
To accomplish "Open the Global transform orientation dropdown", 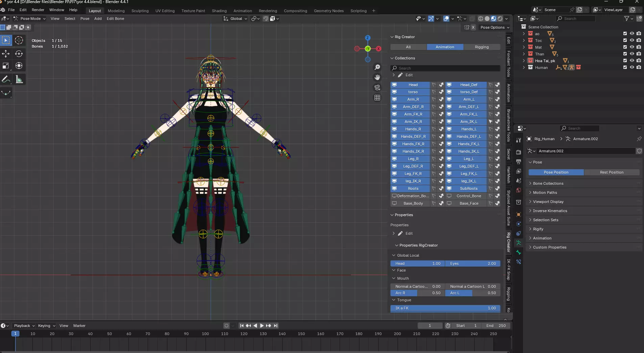I will point(235,19).
